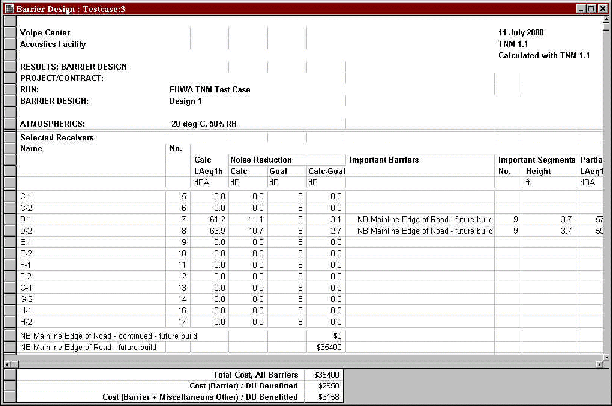Screen dimensions: 612x406
Task: Click the Name column header
Action: coord(31,148)
